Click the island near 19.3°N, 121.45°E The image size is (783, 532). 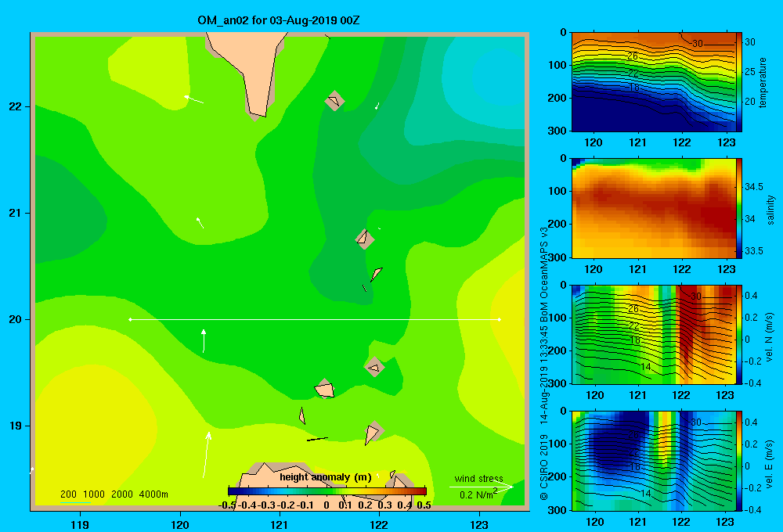325,389
